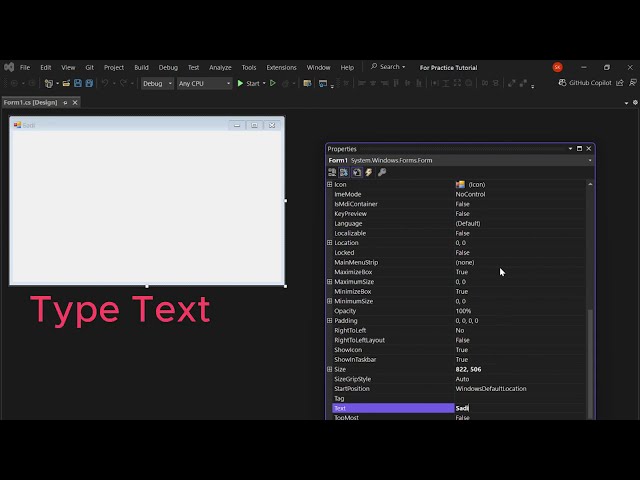Open the Start button dropdown arrow

tap(264, 83)
